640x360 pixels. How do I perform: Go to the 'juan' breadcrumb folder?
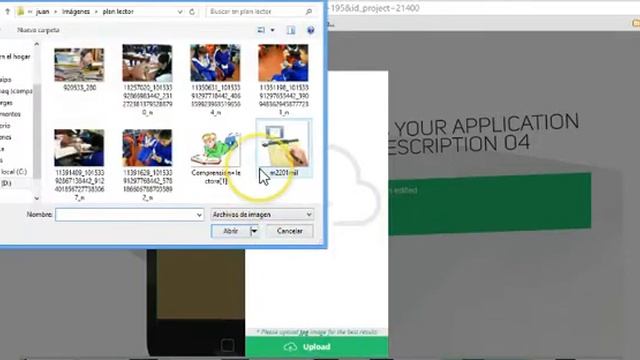point(42,12)
